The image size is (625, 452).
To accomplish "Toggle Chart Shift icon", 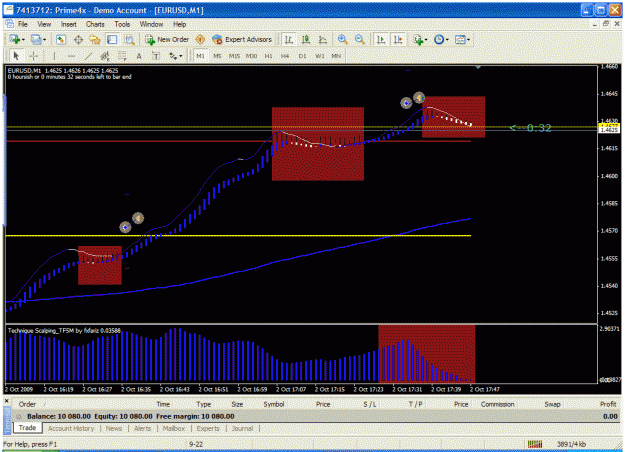I will (398, 39).
